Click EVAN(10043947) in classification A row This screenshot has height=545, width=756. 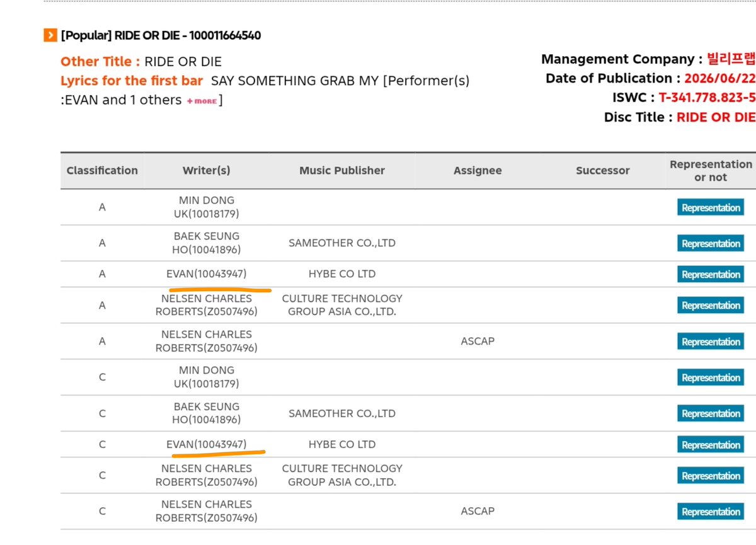click(207, 274)
